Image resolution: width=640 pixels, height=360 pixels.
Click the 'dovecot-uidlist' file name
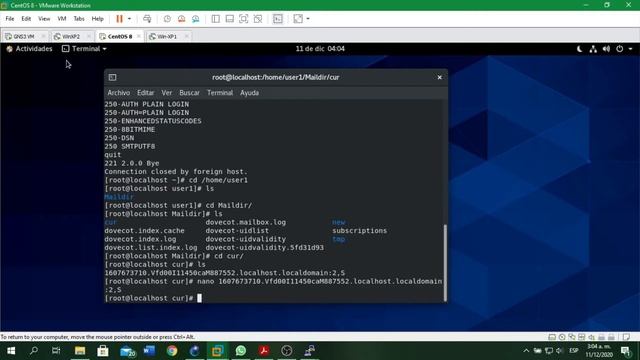pyautogui.click(x=237, y=231)
